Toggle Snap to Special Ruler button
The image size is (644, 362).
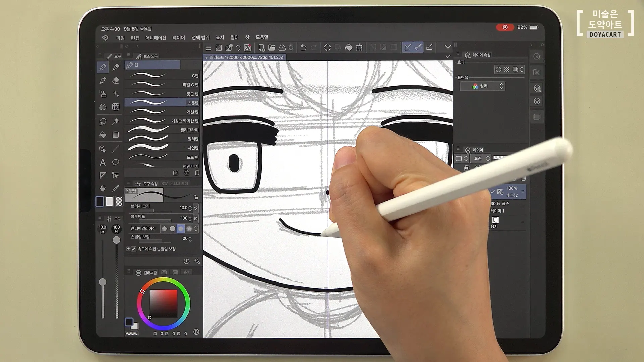point(418,47)
